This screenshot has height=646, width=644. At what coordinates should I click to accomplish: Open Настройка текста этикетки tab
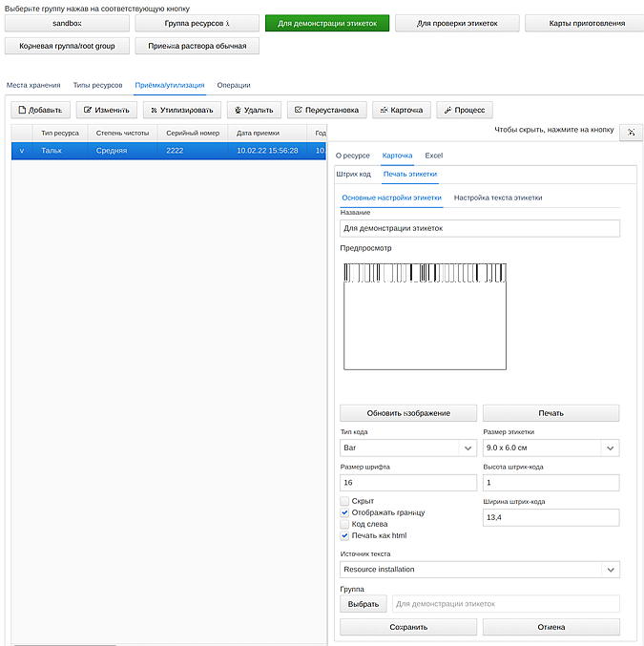point(498,198)
